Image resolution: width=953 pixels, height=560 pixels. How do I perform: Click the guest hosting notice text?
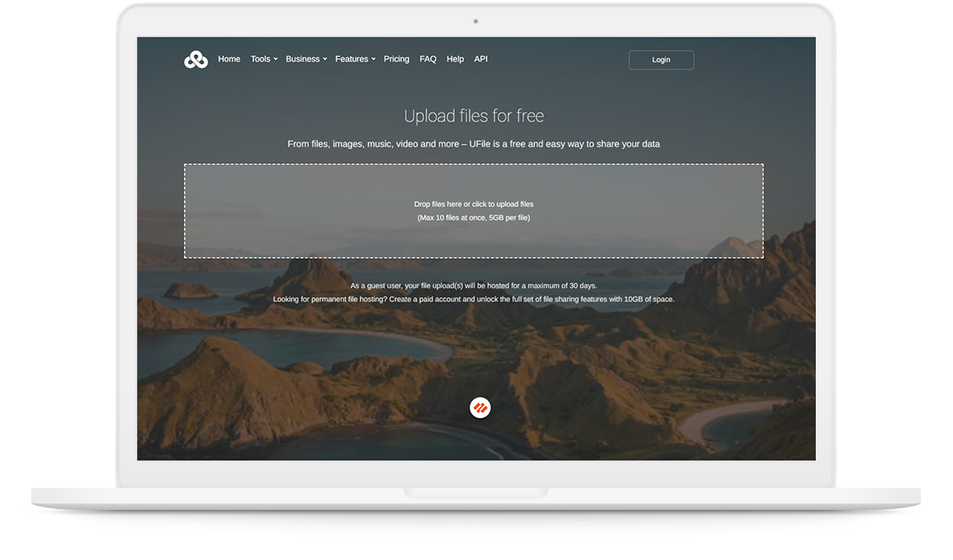474,285
